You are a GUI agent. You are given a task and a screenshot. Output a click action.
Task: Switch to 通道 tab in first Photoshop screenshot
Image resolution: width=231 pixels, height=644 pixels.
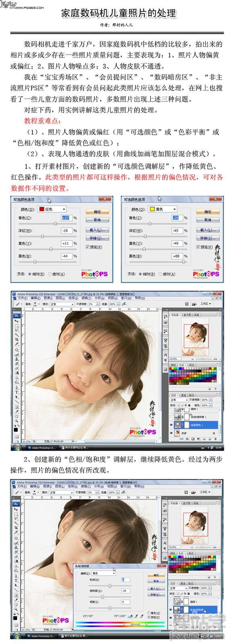tap(184, 395)
